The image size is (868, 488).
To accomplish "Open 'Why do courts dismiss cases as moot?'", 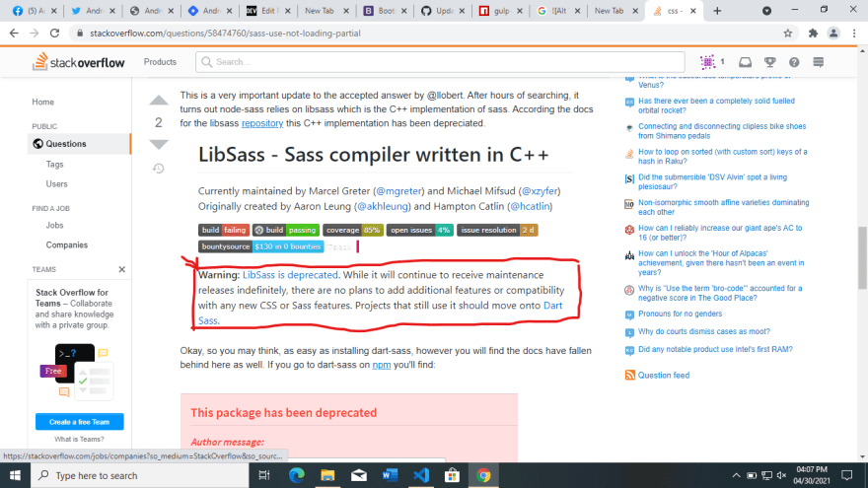I will 703,331.
